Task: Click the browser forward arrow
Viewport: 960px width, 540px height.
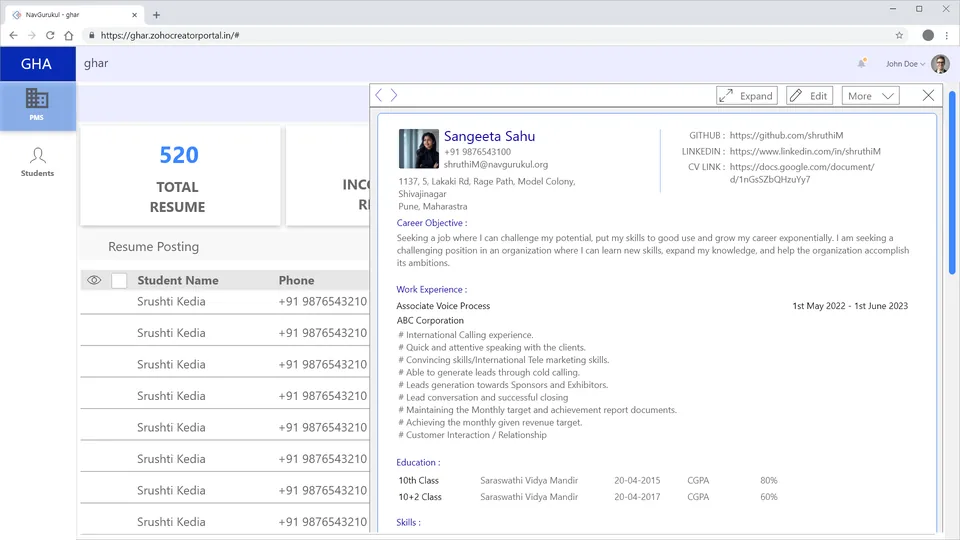Action: coord(32,36)
